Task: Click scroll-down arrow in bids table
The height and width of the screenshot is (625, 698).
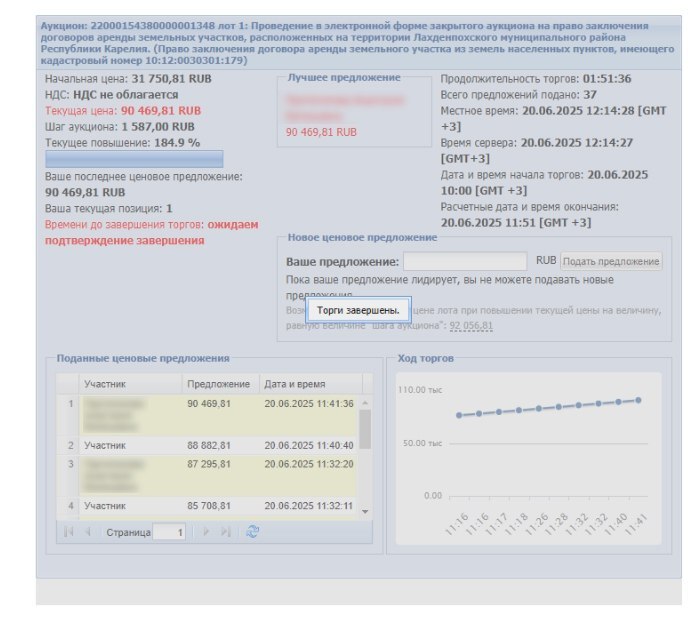Action: tap(365, 512)
